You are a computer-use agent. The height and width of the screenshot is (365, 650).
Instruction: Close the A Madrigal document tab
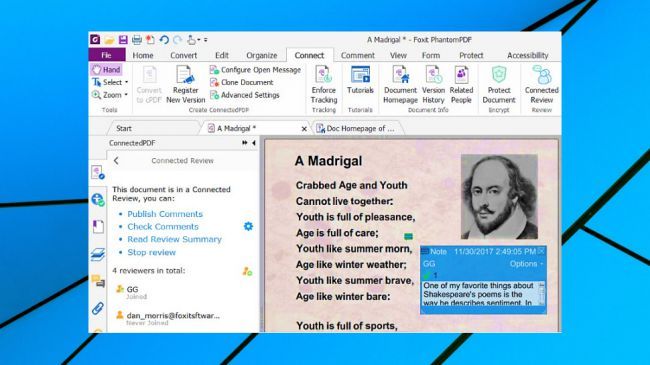click(304, 129)
